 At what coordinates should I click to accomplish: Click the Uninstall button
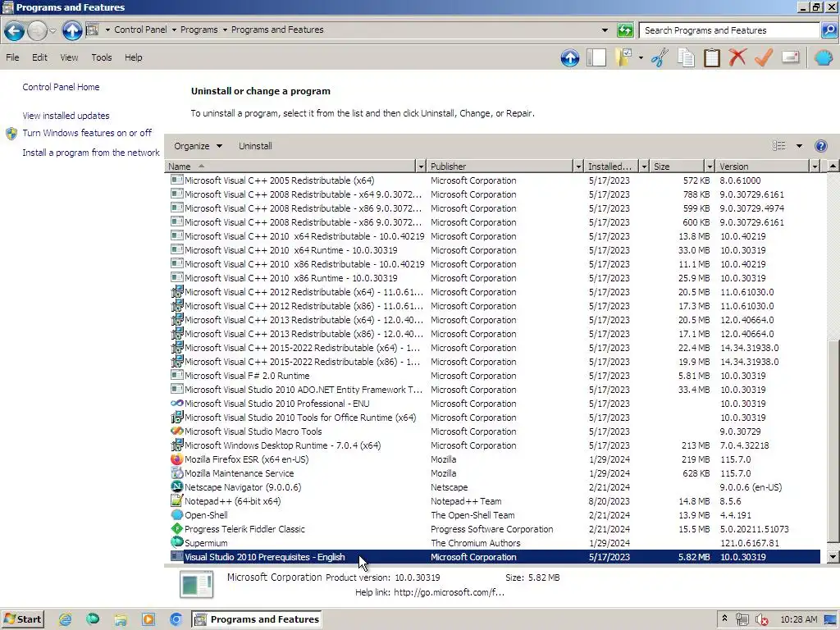coord(255,146)
